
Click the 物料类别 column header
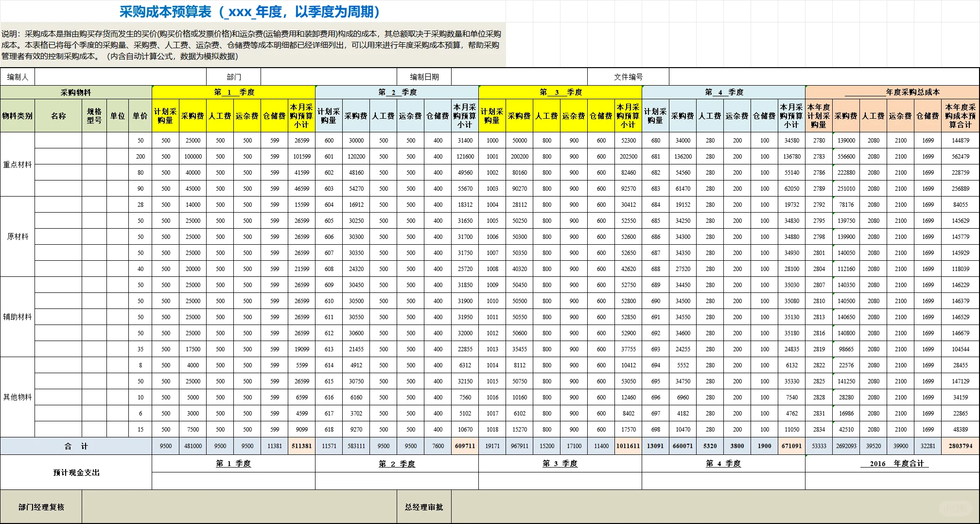17,116
